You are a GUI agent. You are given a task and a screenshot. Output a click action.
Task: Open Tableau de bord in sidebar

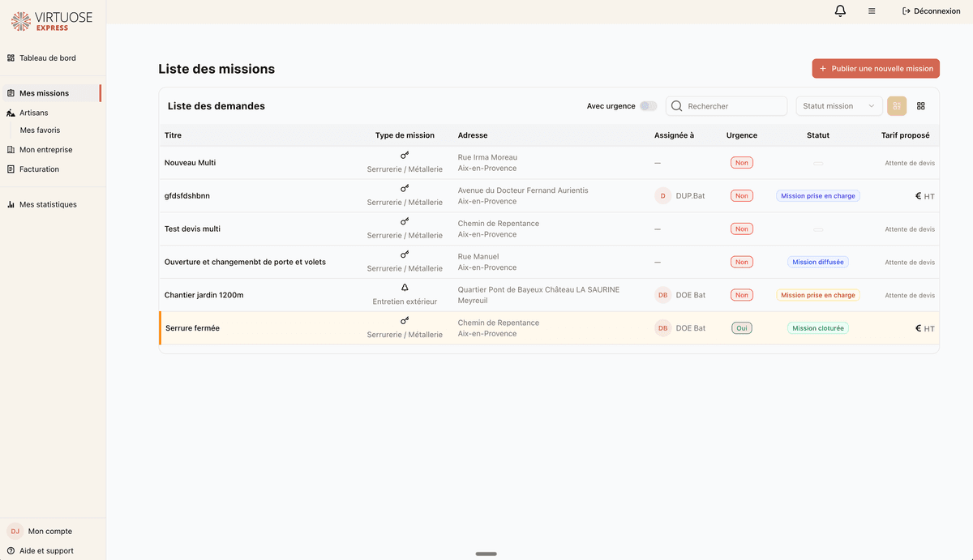47,58
